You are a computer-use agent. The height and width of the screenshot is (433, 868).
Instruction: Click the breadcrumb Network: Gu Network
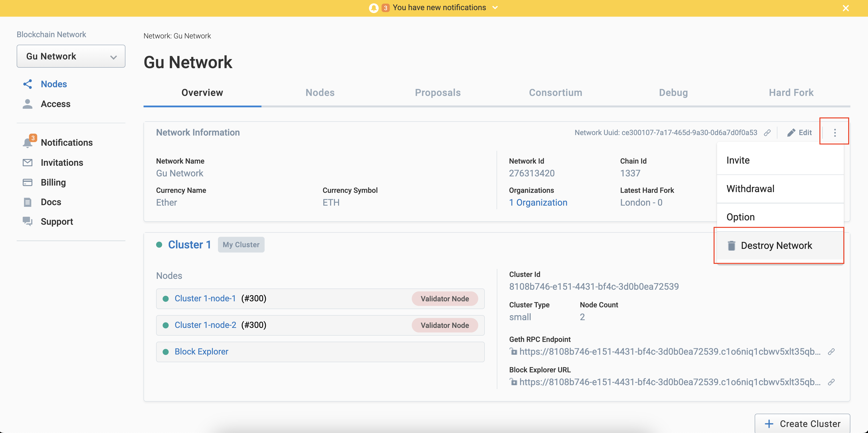177,36
